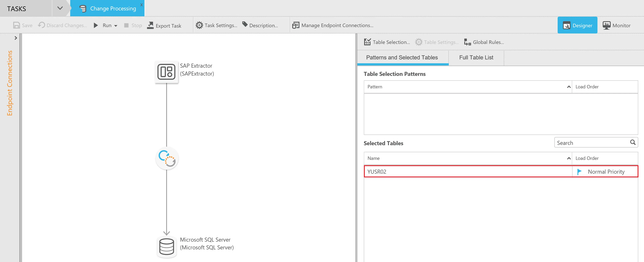Select the YUSR02 table row
Viewport: 644px width, 262px height.
pyautogui.click(x=501, y=172)
